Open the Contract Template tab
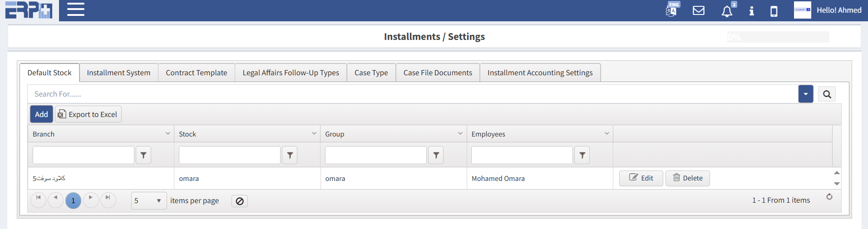Viewport: 868px width, 229px height. pos(196,73)
